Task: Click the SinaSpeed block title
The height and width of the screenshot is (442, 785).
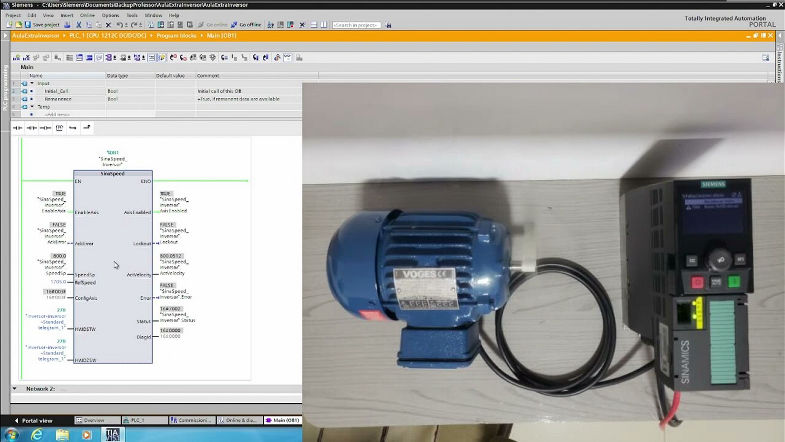Action: (113, 174)
